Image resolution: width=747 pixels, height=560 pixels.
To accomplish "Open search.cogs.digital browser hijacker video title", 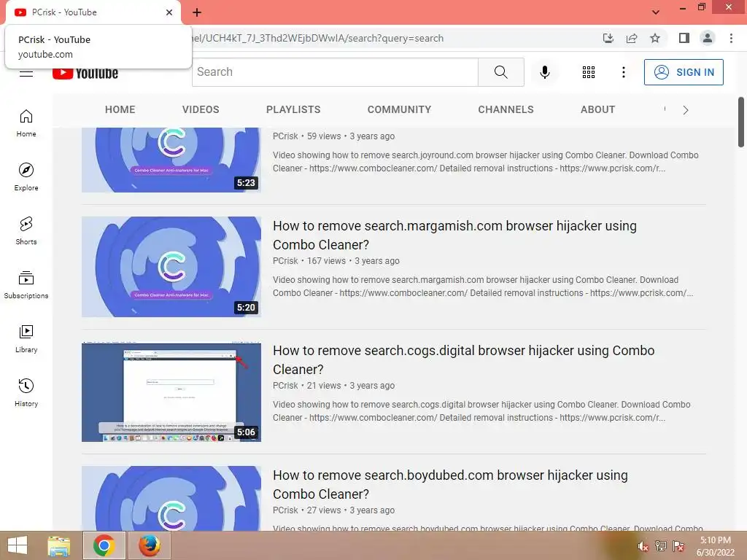I will click(x=463, y=360).
